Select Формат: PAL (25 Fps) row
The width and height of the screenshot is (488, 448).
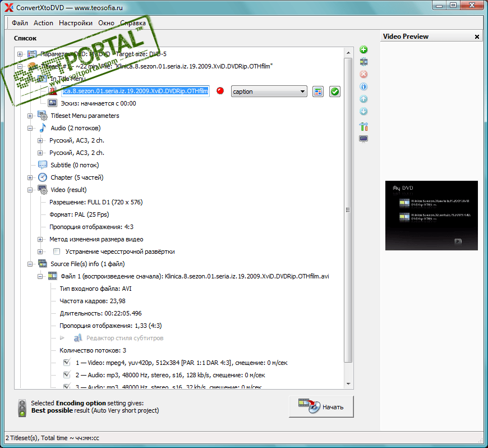click(79, 214)
